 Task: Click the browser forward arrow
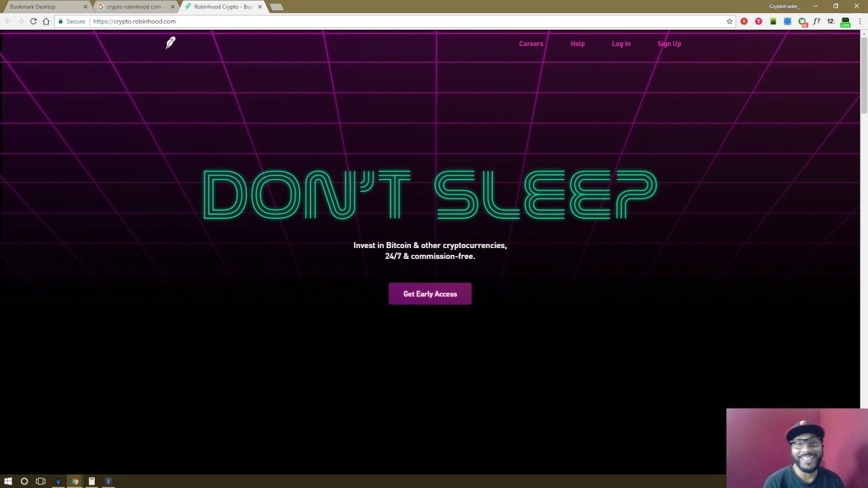pyautogui.click(x=20, y=22)
